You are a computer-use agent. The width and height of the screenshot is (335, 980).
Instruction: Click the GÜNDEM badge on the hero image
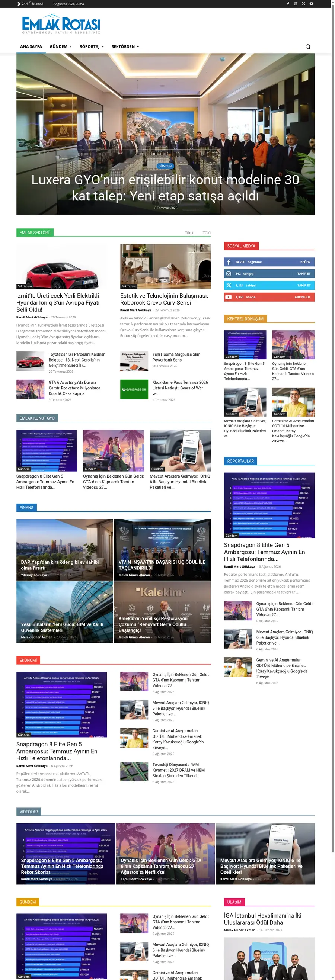(x=165, y=166)
